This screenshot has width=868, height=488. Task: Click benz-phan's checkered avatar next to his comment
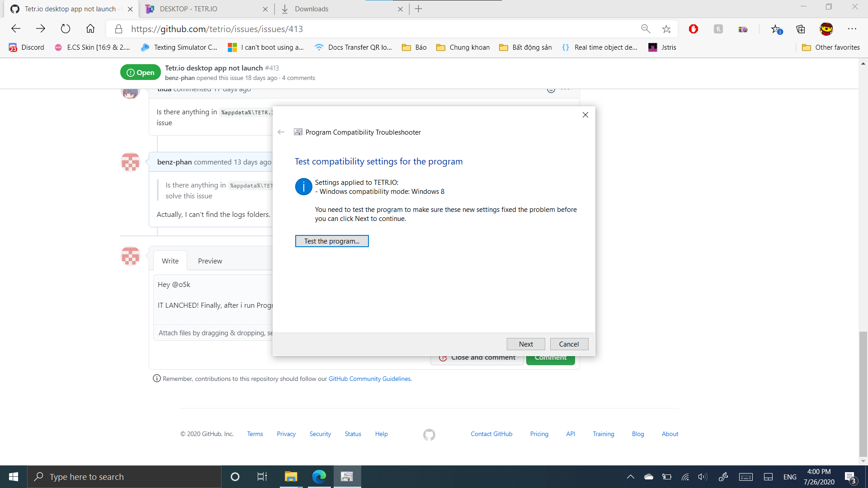[x=130, y=162]
